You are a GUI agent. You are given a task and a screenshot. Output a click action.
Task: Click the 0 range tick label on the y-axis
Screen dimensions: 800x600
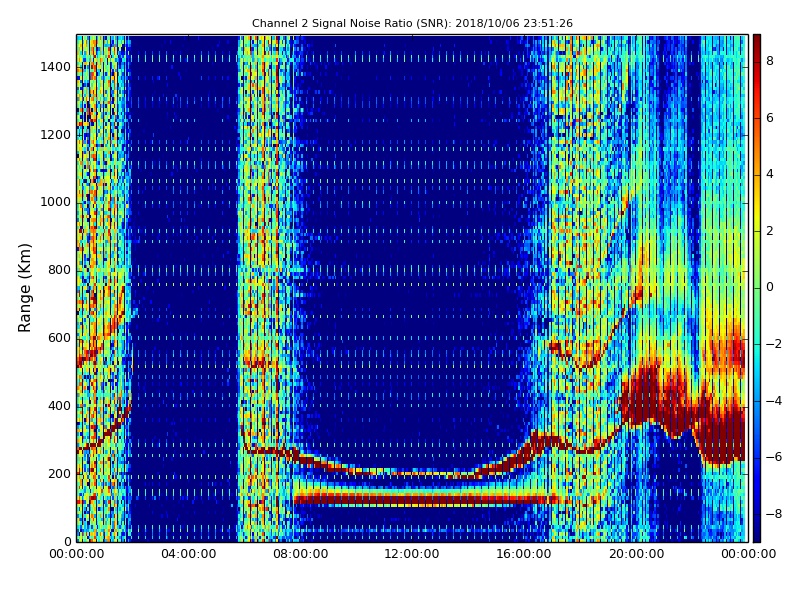pos(67,542)
